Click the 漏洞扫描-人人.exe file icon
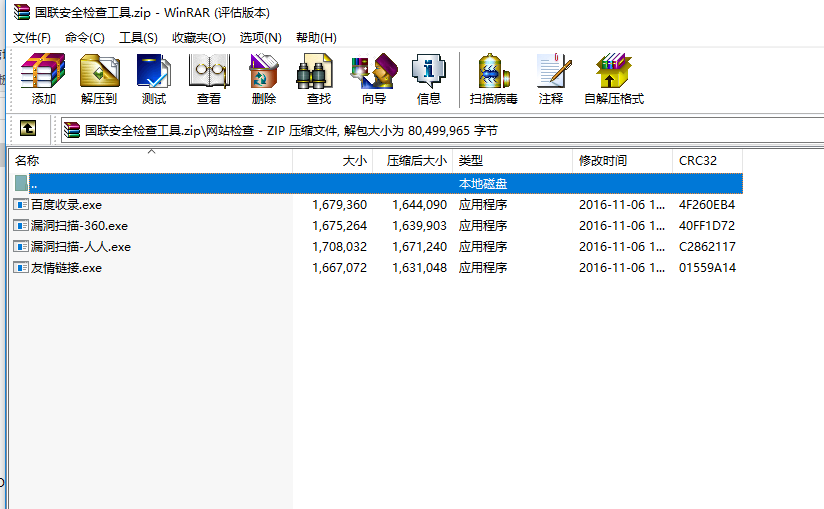The width and height of the screenshot is (824, 509). click(20, 246)
